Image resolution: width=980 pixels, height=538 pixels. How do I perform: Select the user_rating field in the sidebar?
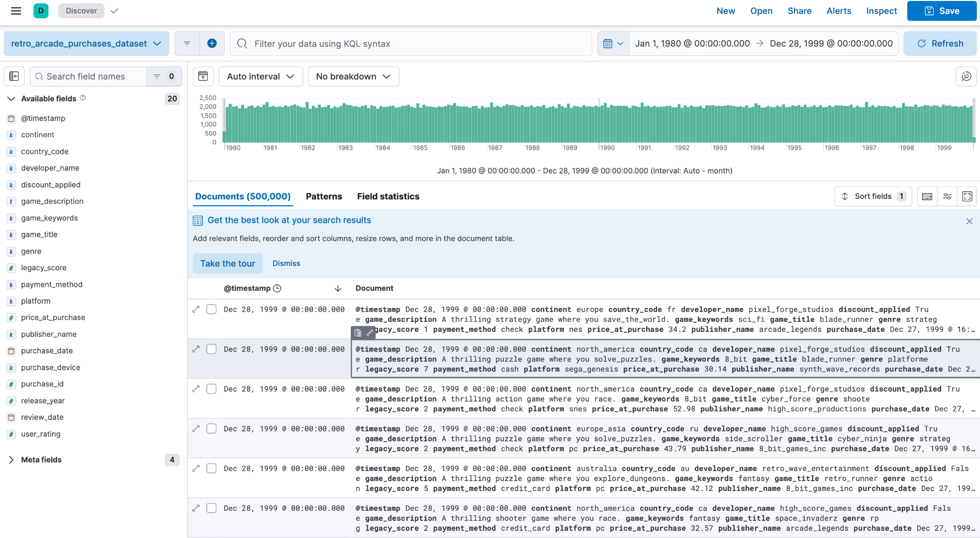[x=41, y=434]
